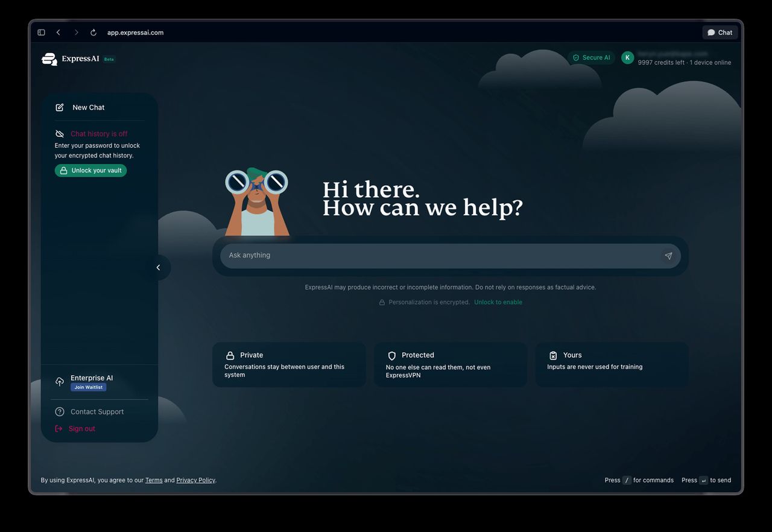Click the "9997 credits left" status text
772x532 pixels.
(661, 63)
